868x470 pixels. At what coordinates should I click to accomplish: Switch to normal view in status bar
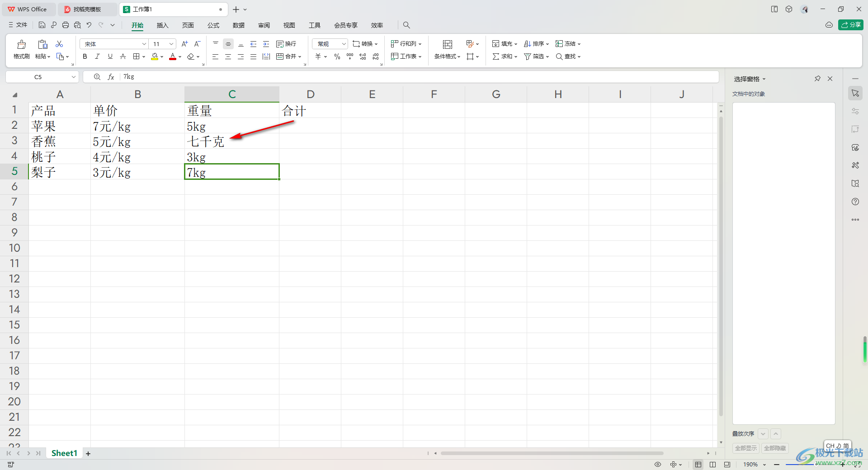pos(698,464)
